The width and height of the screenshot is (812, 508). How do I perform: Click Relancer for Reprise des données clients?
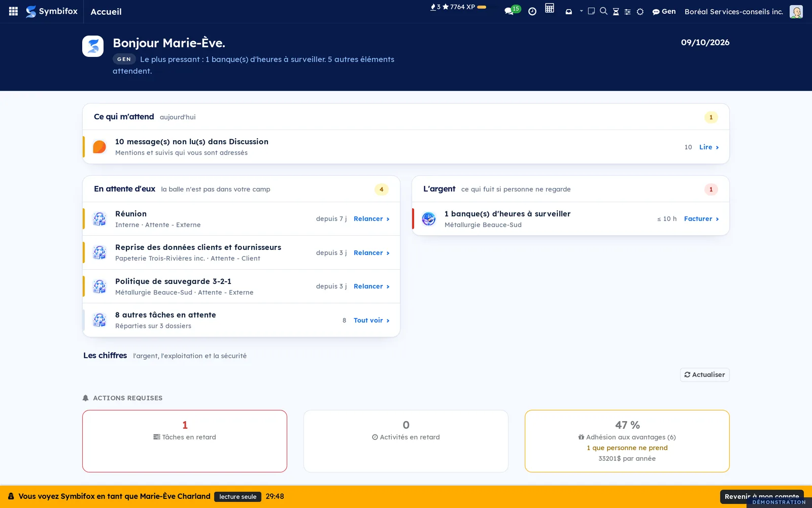click(371, 252)
